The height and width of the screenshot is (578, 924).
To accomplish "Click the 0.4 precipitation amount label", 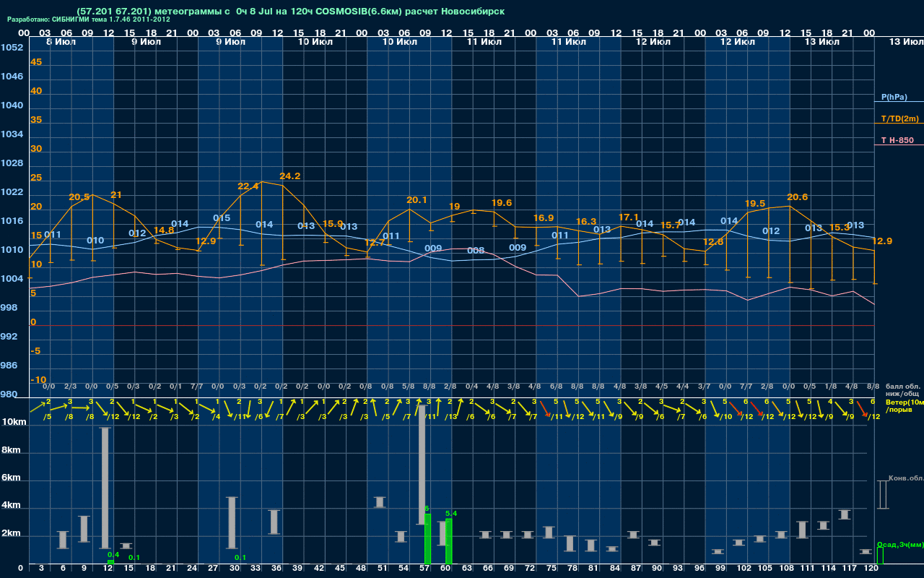I will point(113,555).
